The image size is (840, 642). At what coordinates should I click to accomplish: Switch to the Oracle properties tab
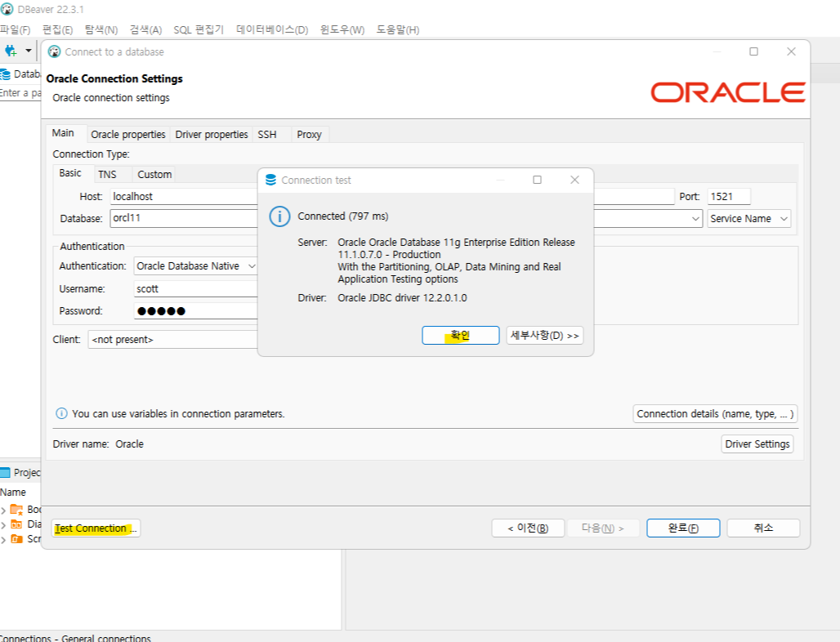tap(128, 135)
